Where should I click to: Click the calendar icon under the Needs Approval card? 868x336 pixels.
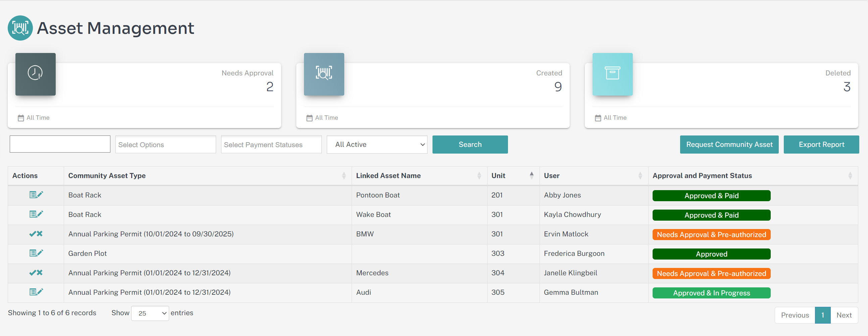point(21,118)
